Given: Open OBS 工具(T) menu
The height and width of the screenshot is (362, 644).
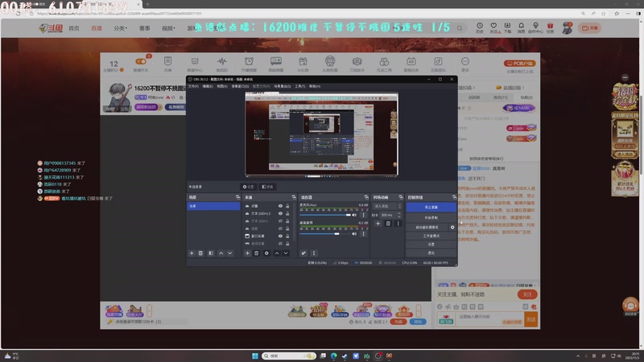Looking at the screenshot, I should coord(299,86).
